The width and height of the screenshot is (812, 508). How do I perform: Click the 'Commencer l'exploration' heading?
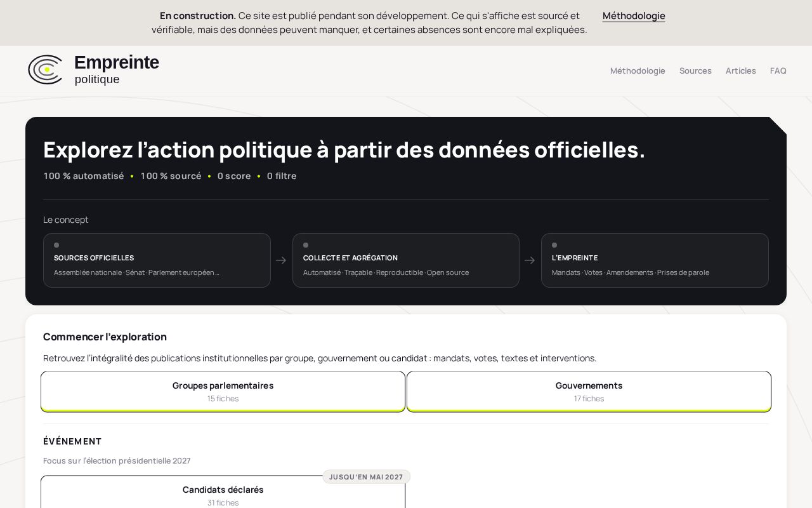tap(105, 337)
